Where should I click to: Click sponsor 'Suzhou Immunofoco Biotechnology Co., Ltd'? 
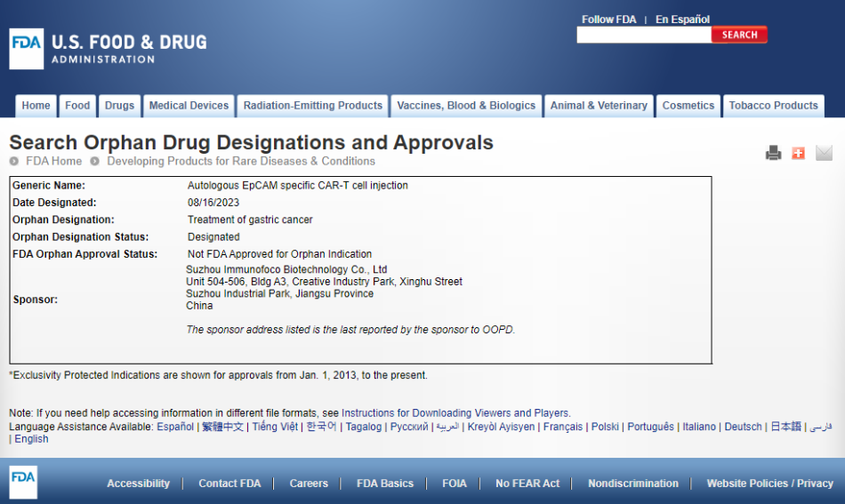[286, 269]
